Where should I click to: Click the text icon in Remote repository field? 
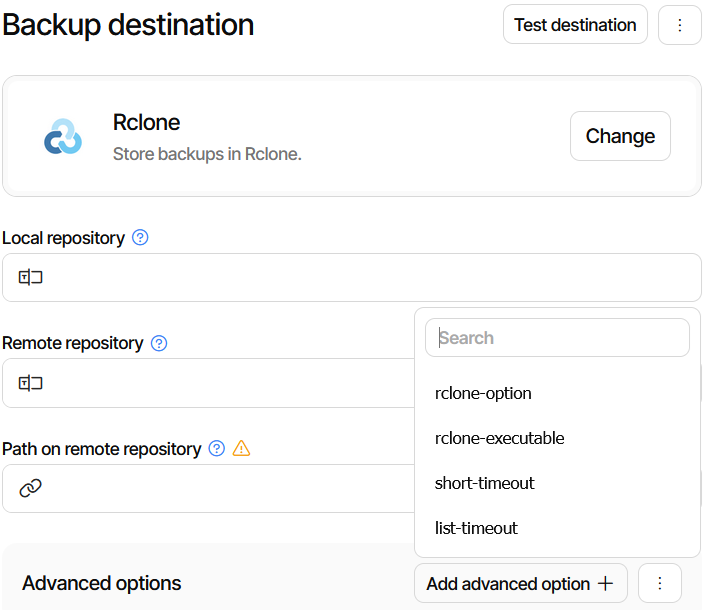31,383
